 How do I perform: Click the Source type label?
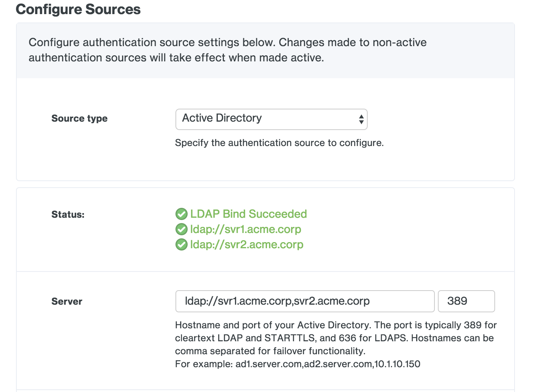(79, 119)
